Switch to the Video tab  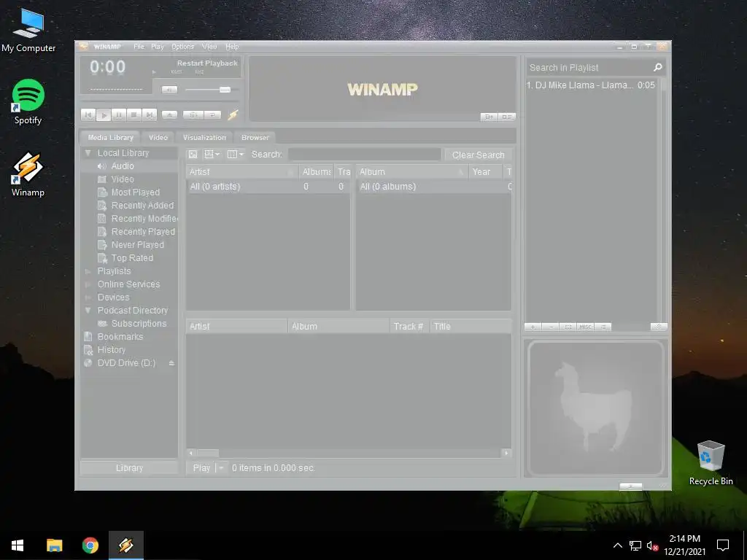pyautogui.click(x=158, y=137)
